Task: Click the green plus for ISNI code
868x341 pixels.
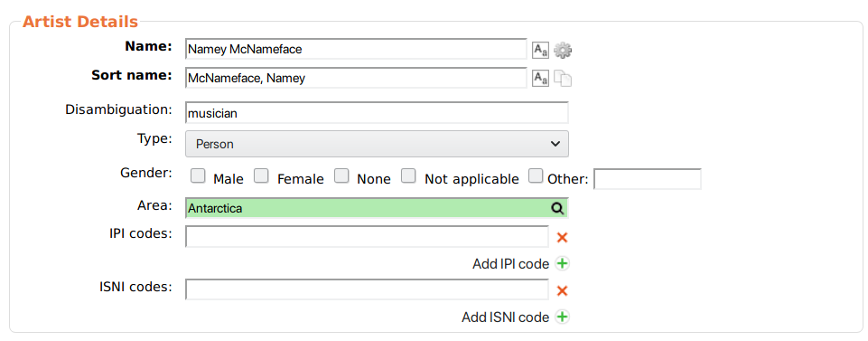Action: [x=562, y=317]
